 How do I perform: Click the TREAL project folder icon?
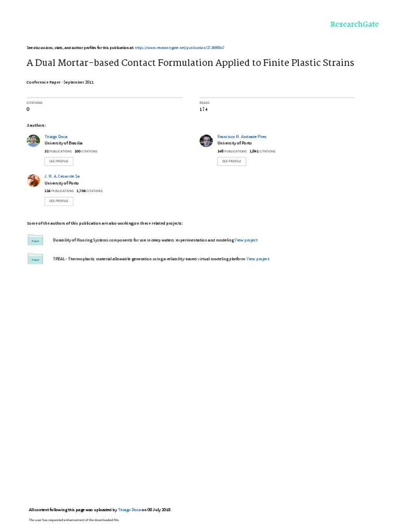[35, 258]
